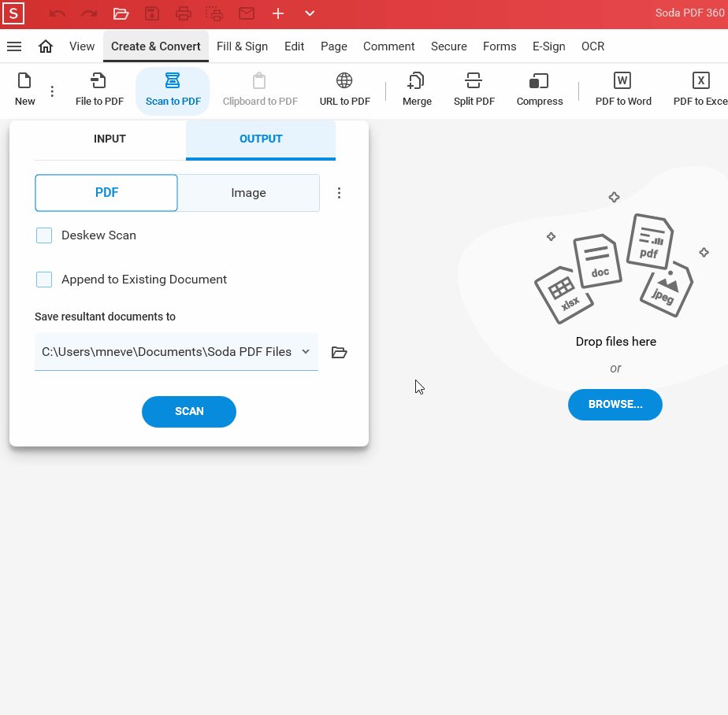
Task: Open a file using the folder icon
Action: pos(121,14)
